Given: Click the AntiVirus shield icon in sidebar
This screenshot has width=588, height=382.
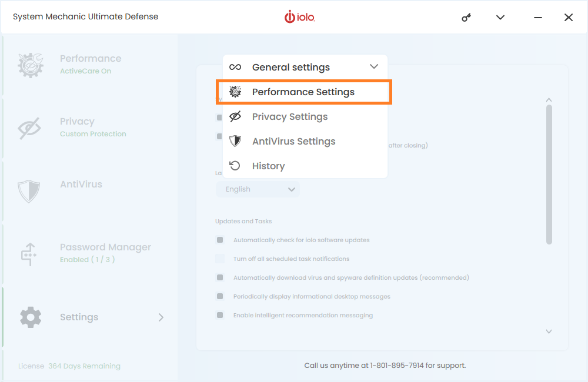Looking at the screenshot, I should coord(29,191).
